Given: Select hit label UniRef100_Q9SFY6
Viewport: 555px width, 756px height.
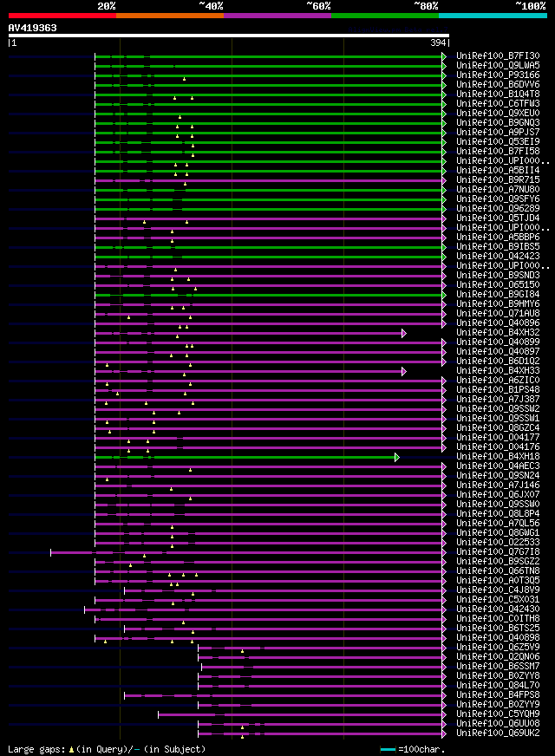Looking at the screenshot, I should pos(498,199).
